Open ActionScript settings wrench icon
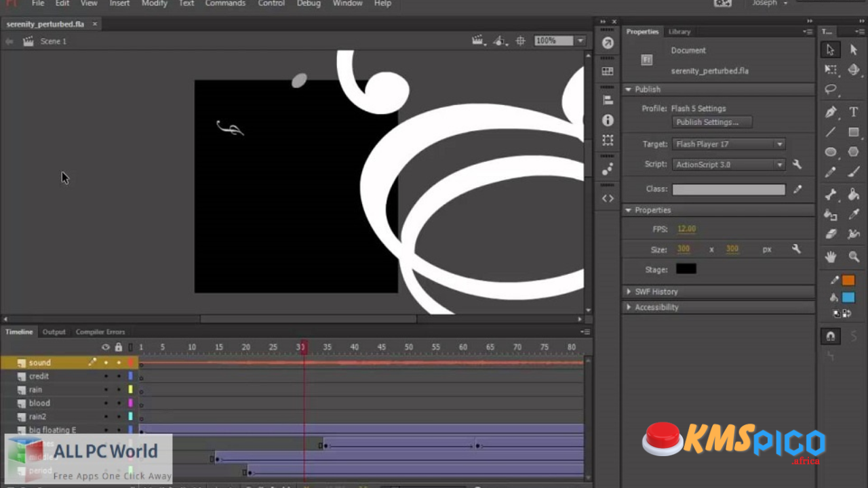Screen dimensions: 868x488 [797, 164]
